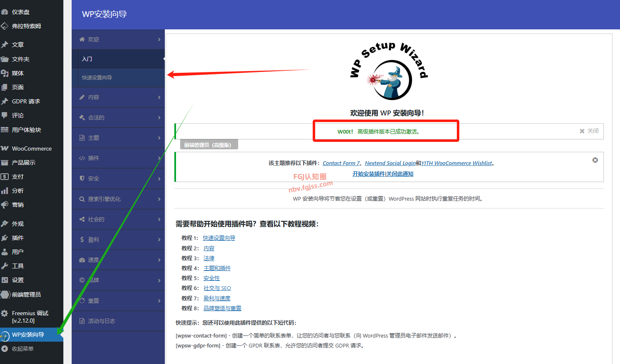Click the magnifier icon beside 搜索引擎优化
The image size is (620, 364).
pyautogui.click(x=82, y=199)
